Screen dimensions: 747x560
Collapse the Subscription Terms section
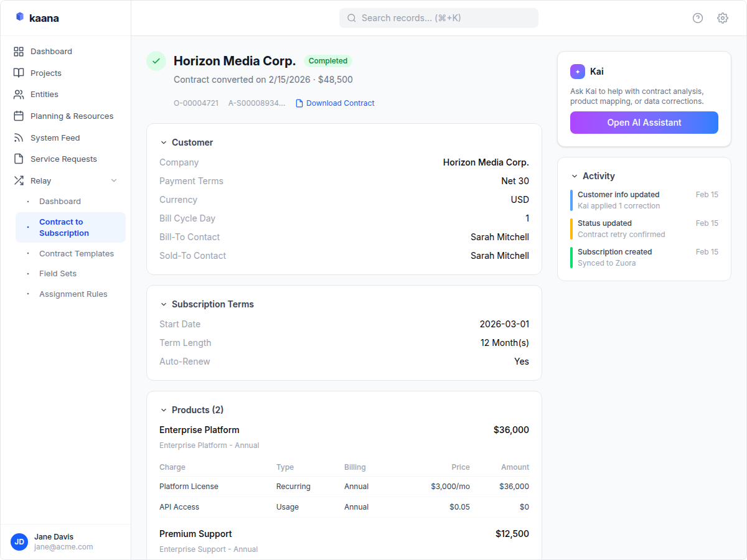tap(163, 304)
